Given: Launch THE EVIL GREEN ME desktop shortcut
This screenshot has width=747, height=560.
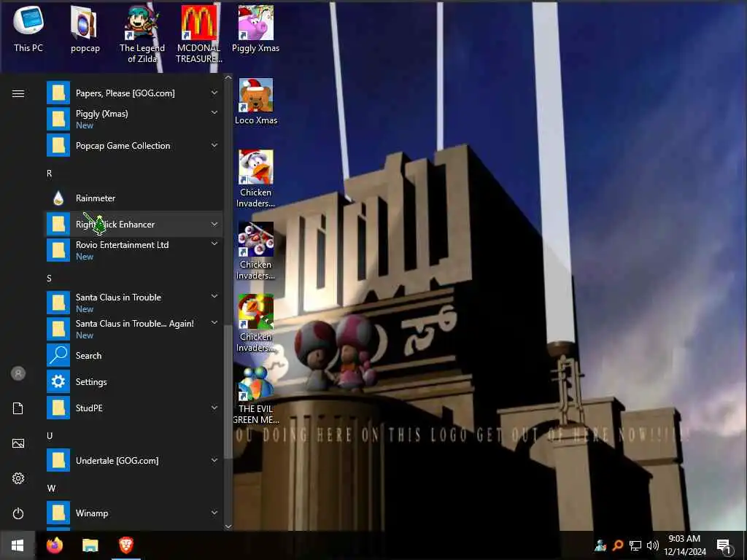Looking at the screenshot, I should point(256,395).
